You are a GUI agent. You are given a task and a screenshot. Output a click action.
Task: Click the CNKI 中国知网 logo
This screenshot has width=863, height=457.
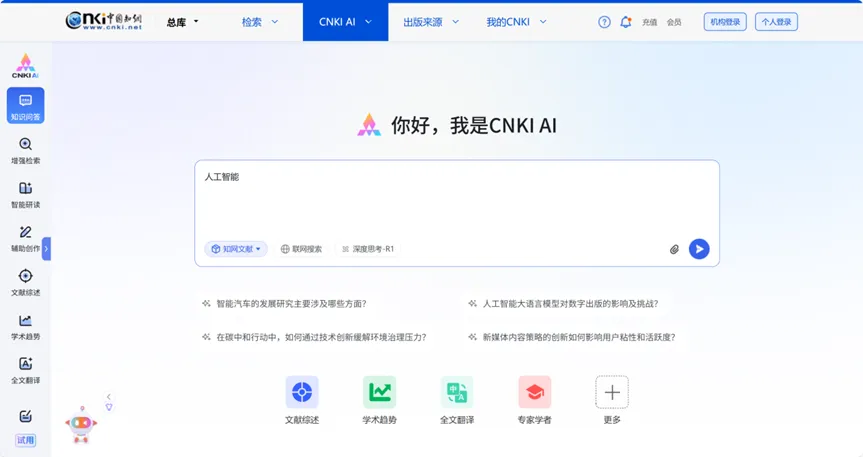pyautogui.click(x=103, y=21)
